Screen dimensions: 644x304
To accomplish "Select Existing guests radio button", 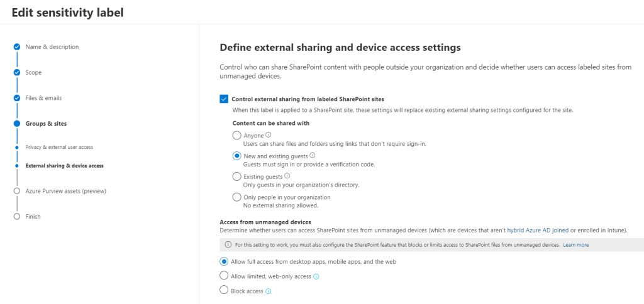I will point(236,177).
